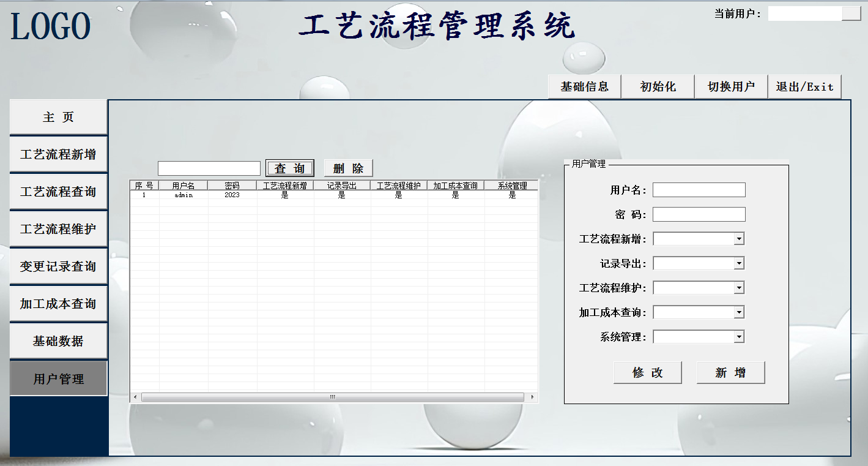The height and width of the screenshot is (466, 868).
Task: Click the table's horizontal scrollbar thumb
Action: click(x=333, y=397)
